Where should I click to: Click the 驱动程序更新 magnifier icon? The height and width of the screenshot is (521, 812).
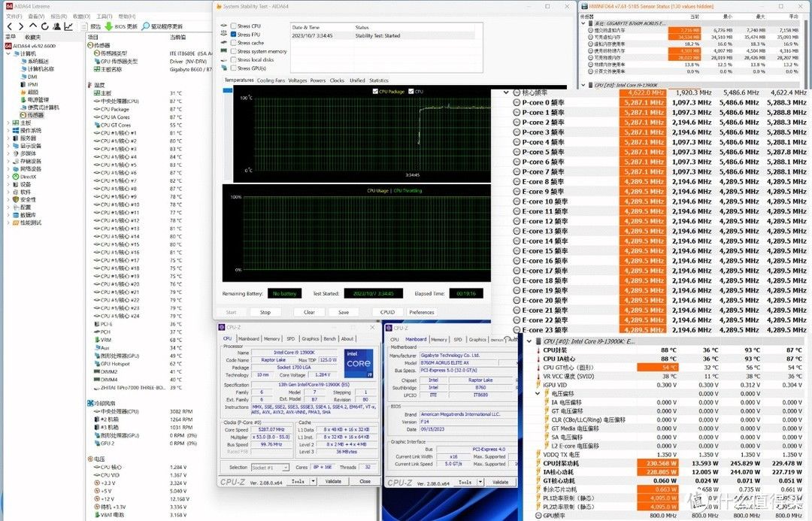[146, 26]
